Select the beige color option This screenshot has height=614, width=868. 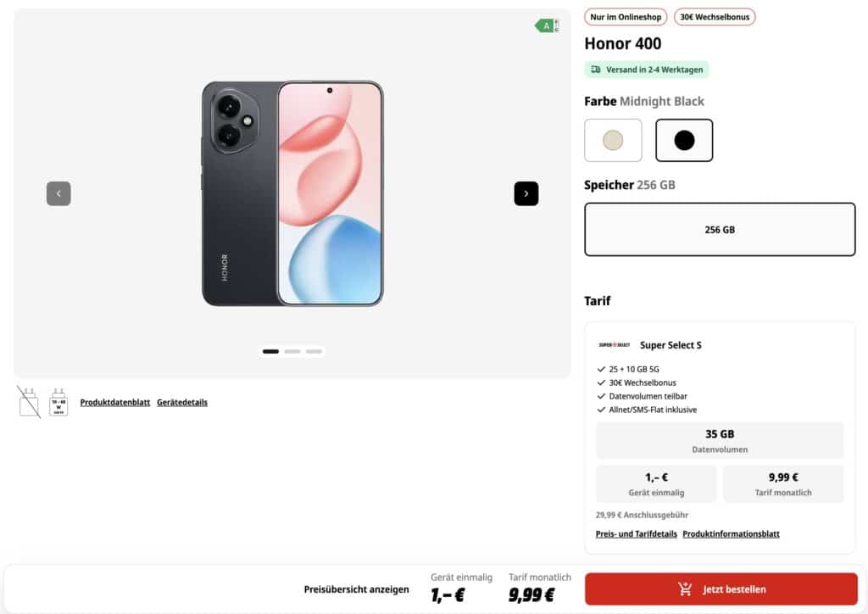coord(613,140)
